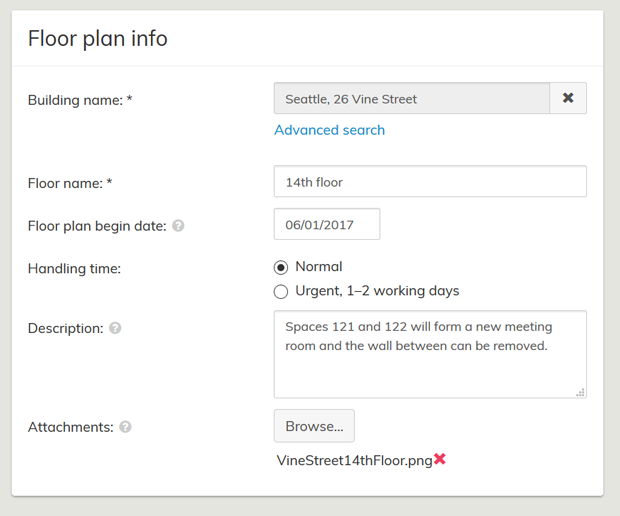Click the description box resize handle

[580, 392]
